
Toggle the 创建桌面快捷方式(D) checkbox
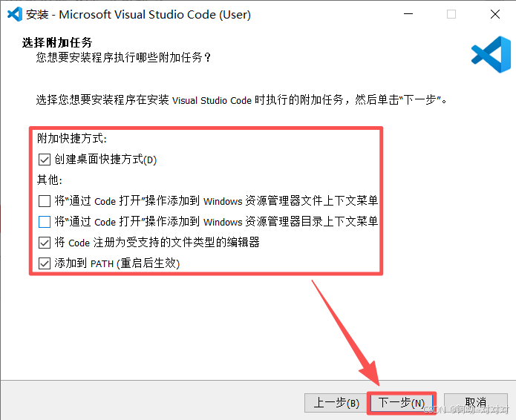point(45,160)
